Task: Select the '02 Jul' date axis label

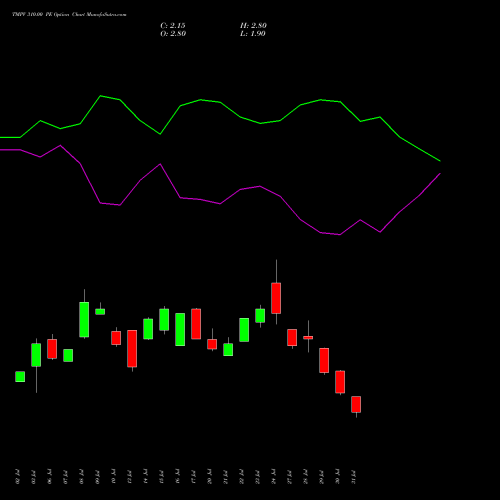Action: pyautogui.click(x=18, y=477)
